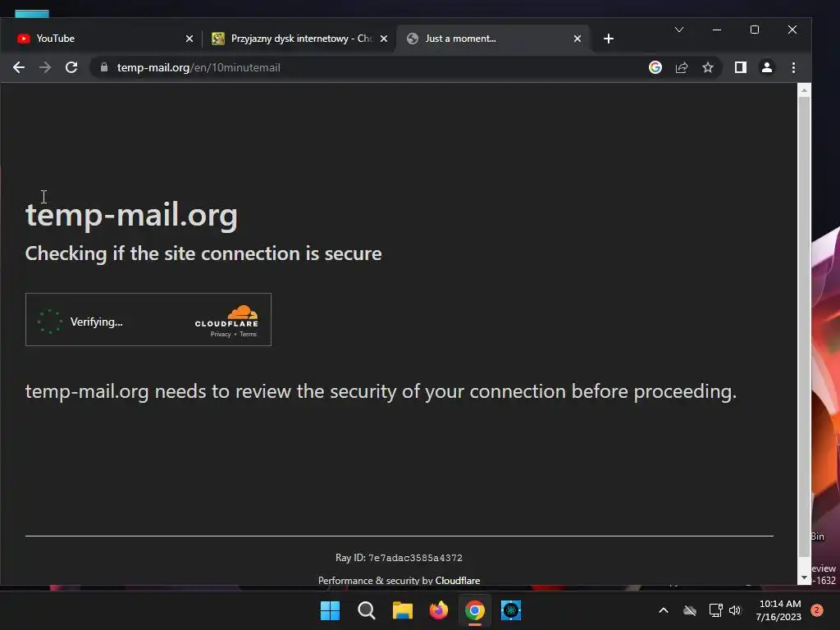Open File Explorer from taskbar
This screenshot has width=840, height=630.
click(402, 610)
